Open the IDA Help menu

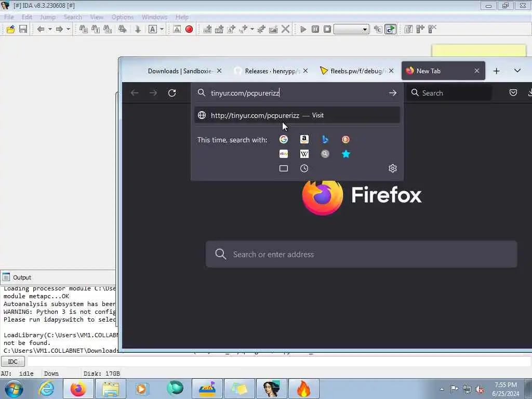[182, 17]
